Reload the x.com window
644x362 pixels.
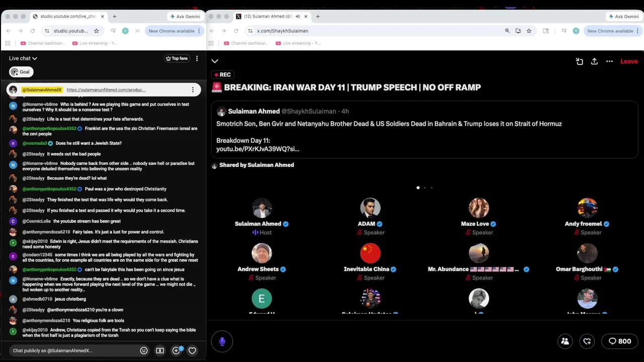pos(236,31)
